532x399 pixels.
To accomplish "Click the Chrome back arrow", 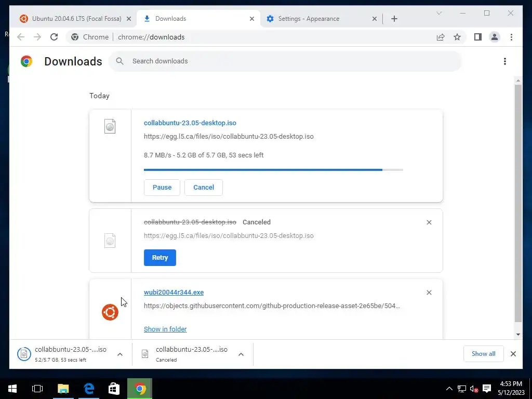I will tap(21, 37).
